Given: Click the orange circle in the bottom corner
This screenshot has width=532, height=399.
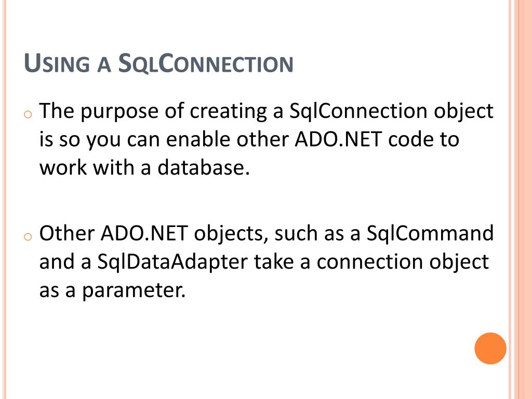Looking at the screenshot, I should tap(490, 348).
